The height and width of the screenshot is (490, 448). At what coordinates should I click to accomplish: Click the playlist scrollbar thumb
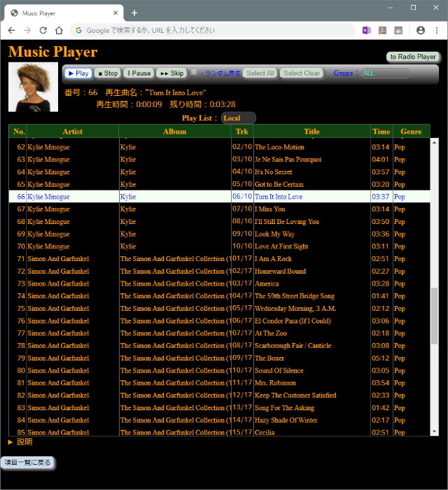point(434,316)
